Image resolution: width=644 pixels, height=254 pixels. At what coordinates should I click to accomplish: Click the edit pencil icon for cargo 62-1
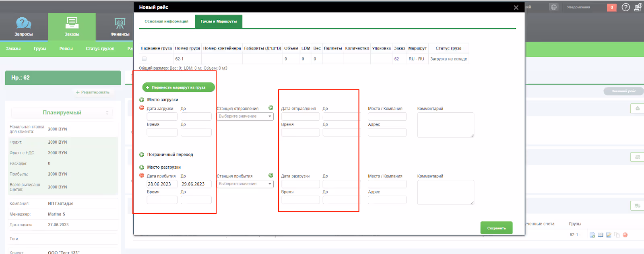[x=609, y=235]
